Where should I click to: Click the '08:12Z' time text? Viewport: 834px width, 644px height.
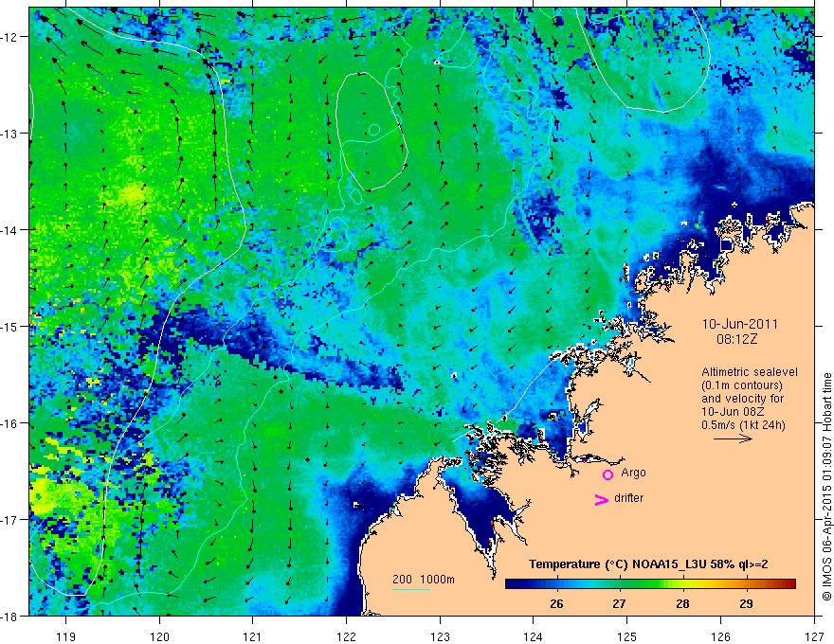coord(736,339)
